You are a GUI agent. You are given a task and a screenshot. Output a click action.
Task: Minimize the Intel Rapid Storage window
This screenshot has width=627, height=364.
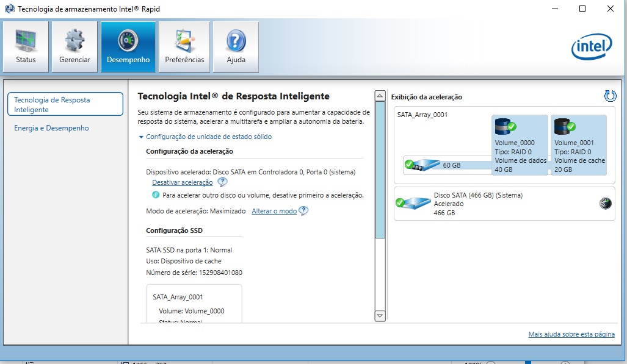pos(554,9)
